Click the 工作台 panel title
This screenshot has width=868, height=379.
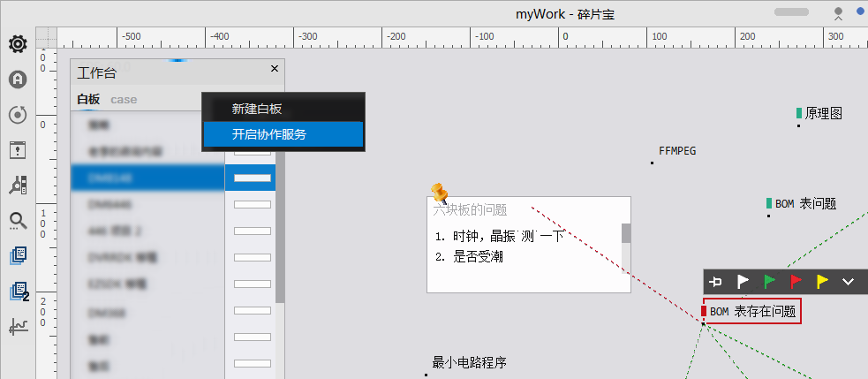point(97,72)
